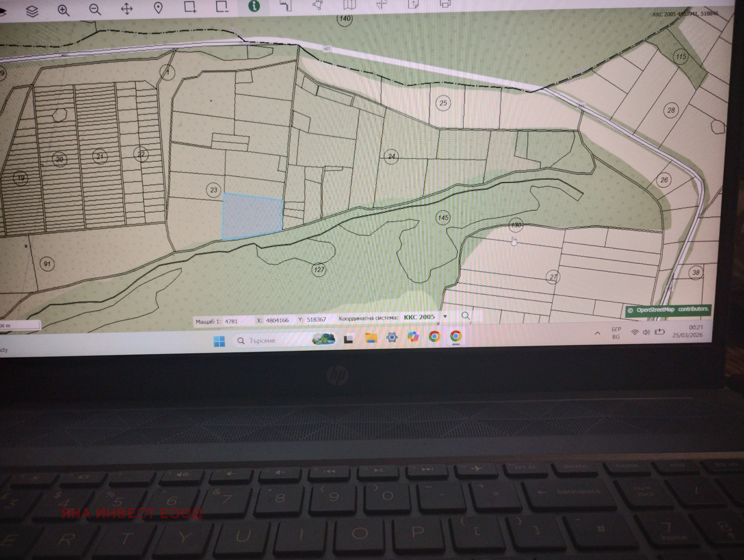The width and height of the screenshot is (744, 560).
Task: Select the polygon measure tool
Action: (318, 5)
